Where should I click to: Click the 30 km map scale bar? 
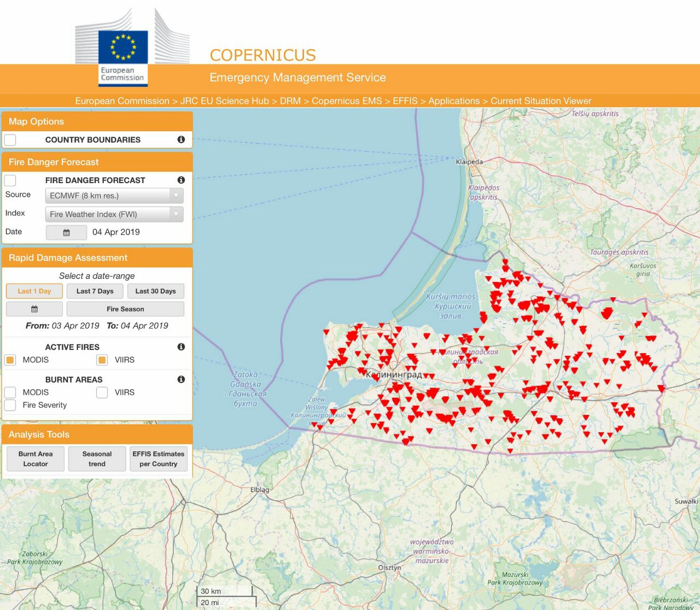225,591
